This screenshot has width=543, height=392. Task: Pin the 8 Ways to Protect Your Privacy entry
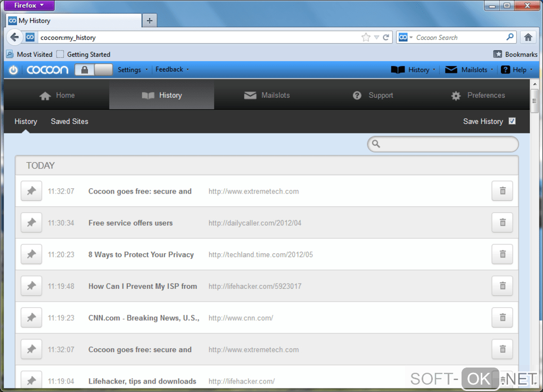(x=31, y=254)
